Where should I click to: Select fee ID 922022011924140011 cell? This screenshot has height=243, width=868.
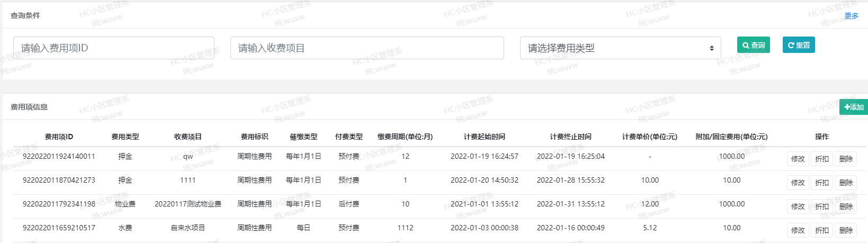pyautogui.click(x=59, y=156)
